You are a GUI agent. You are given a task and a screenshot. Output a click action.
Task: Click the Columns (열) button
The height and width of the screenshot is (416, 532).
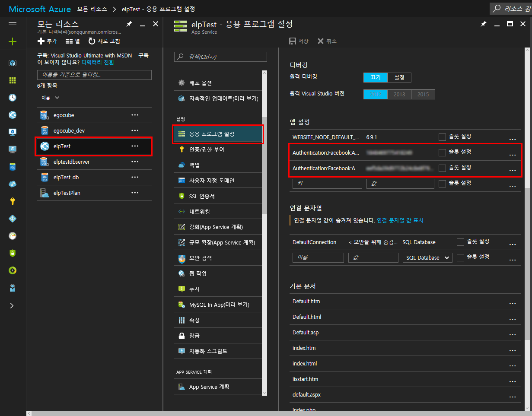(73, 41)
